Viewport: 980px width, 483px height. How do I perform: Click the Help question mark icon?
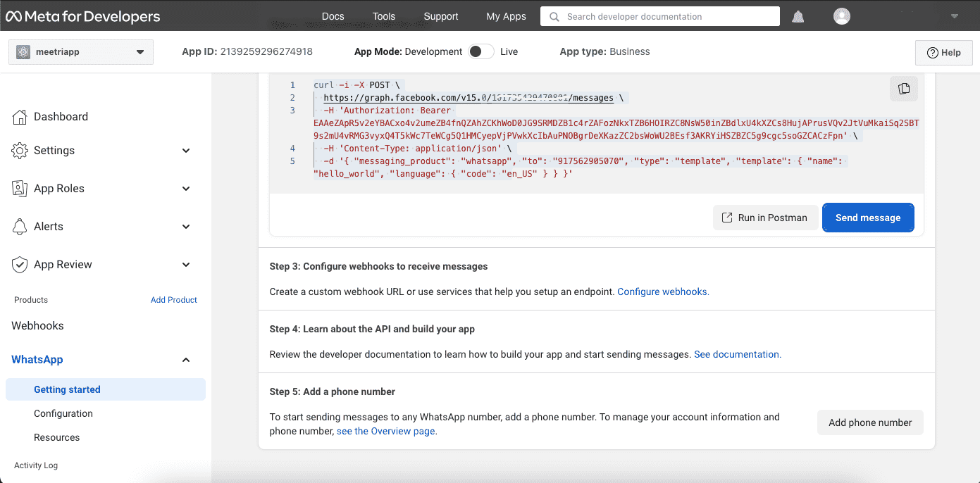tap(932, 53)
